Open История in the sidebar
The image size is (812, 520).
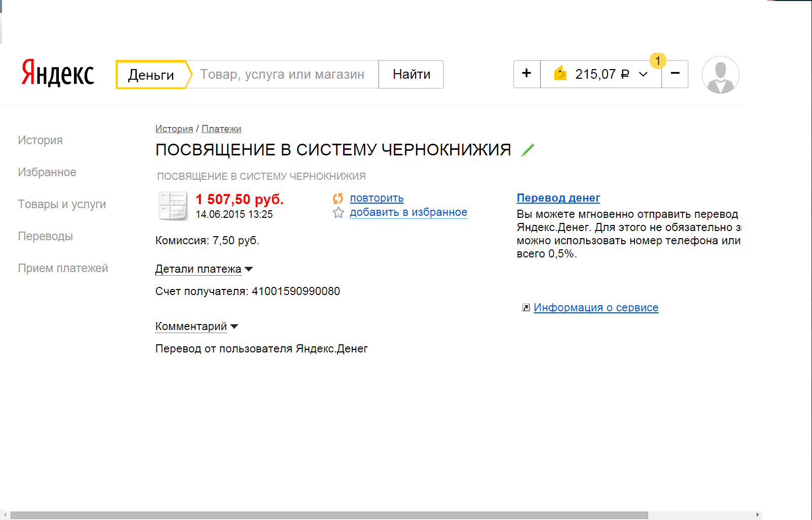(40, 140)
